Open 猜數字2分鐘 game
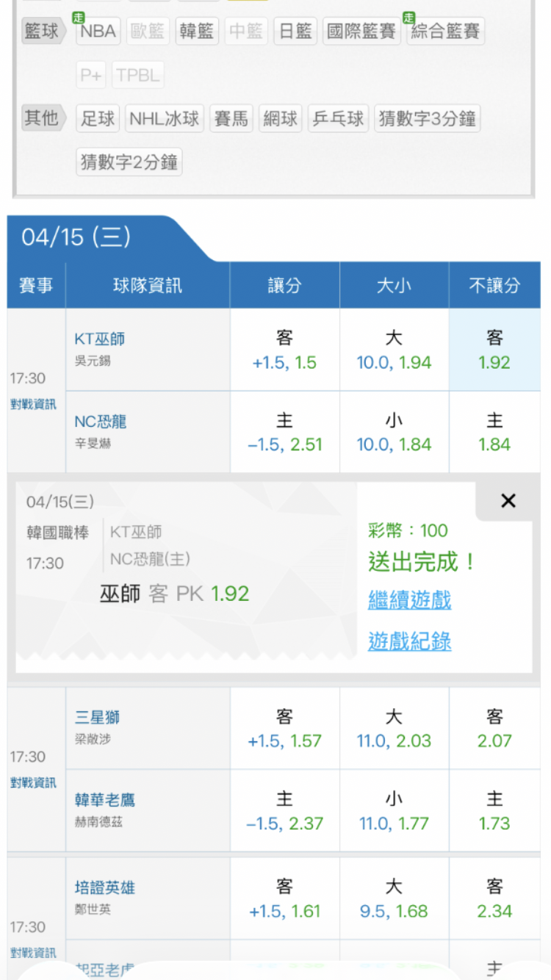Viewport: 551px width, 980px height. 129,162
